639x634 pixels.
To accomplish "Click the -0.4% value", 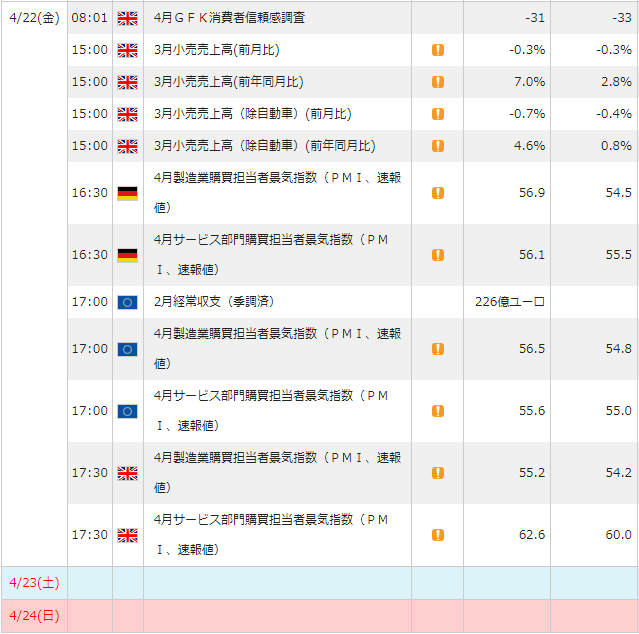I will pos(614,114).
